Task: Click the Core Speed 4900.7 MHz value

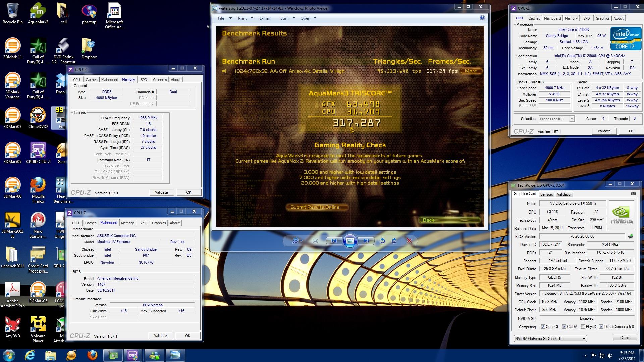Action: coord(554,88)
